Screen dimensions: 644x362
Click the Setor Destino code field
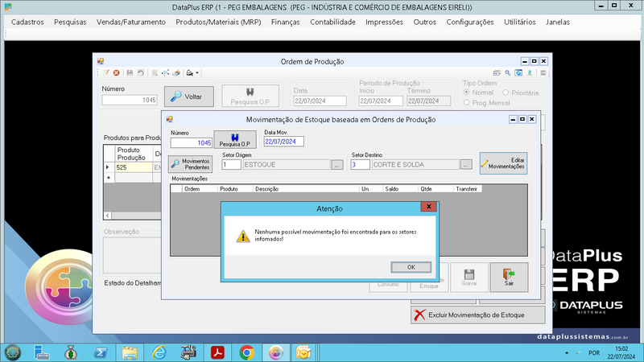point(360,165)
